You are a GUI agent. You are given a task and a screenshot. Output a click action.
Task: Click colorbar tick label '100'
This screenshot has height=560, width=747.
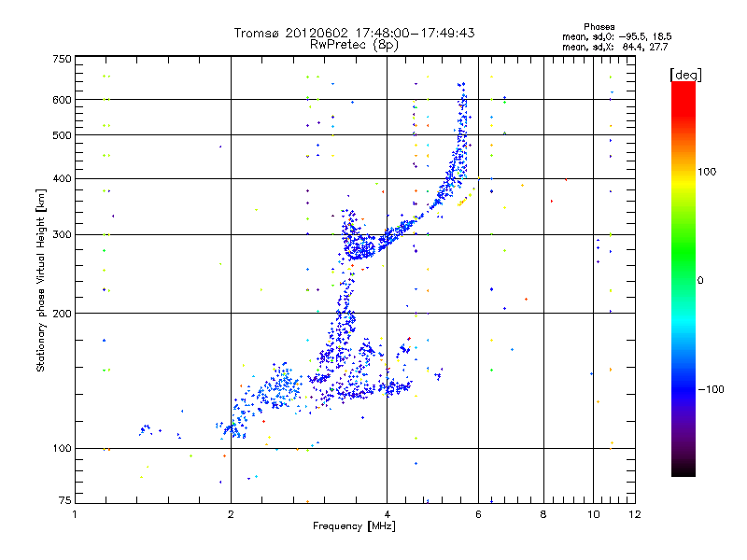(707, 172)
